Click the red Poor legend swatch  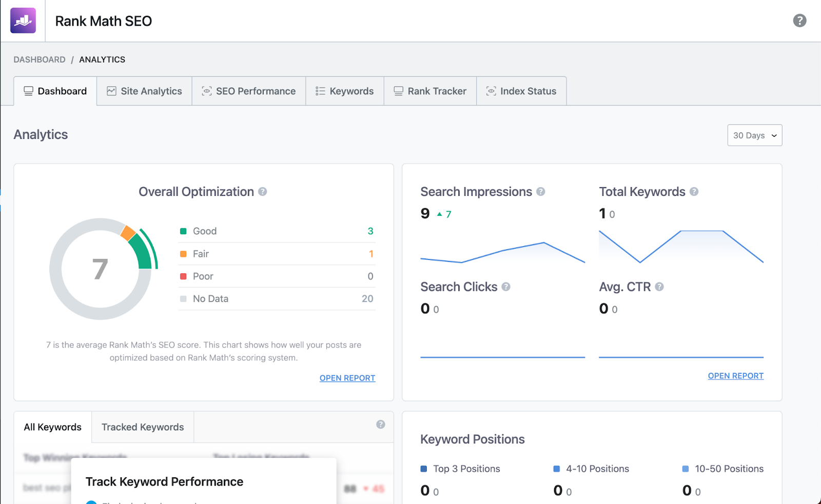183,276
